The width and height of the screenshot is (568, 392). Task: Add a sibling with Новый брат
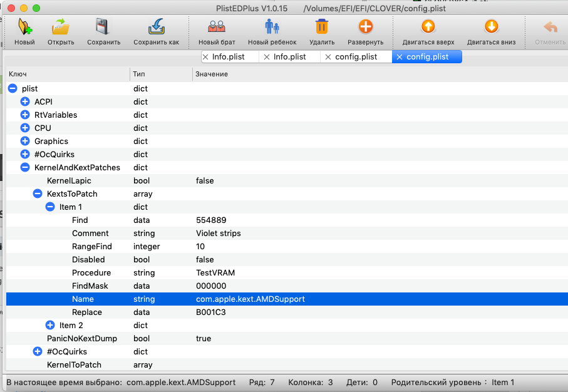coord(217,27)
